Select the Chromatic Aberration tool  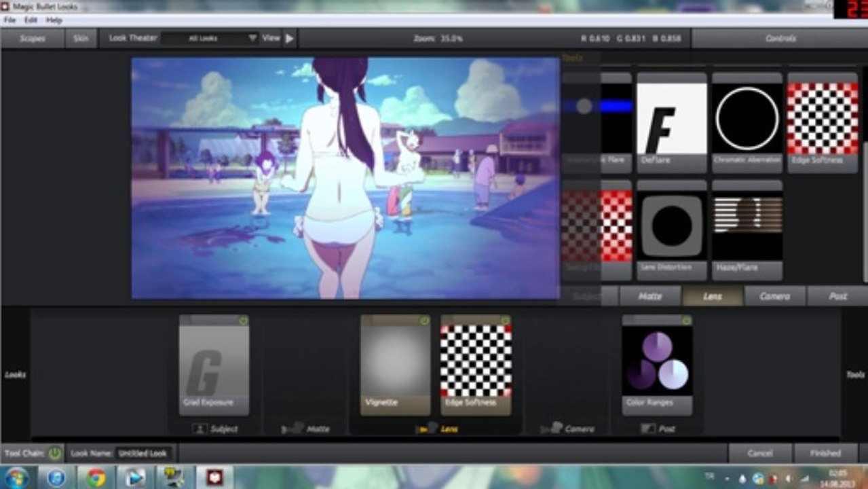click(x=747, y=123)
